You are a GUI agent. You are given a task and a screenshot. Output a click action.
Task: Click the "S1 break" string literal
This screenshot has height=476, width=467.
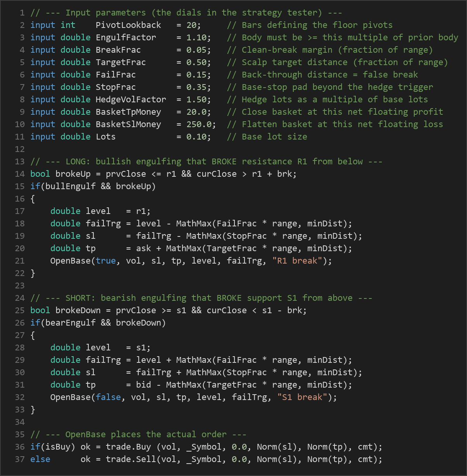[302, 397]
